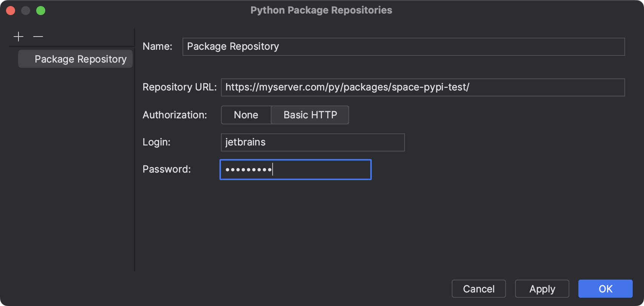Click the Password label text
The image size is (644, 306).
(x=167, y=169)
